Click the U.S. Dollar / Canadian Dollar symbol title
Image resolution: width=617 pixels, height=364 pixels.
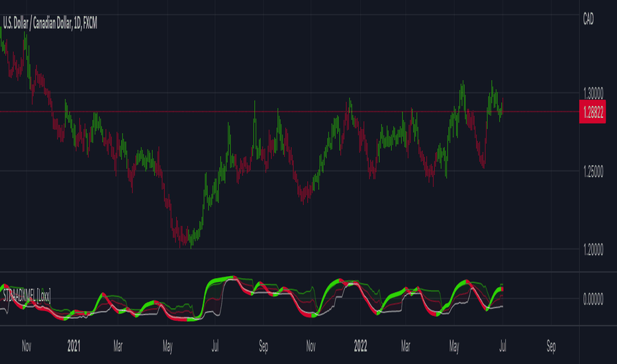pyautogui.click(x=50, y=23)
